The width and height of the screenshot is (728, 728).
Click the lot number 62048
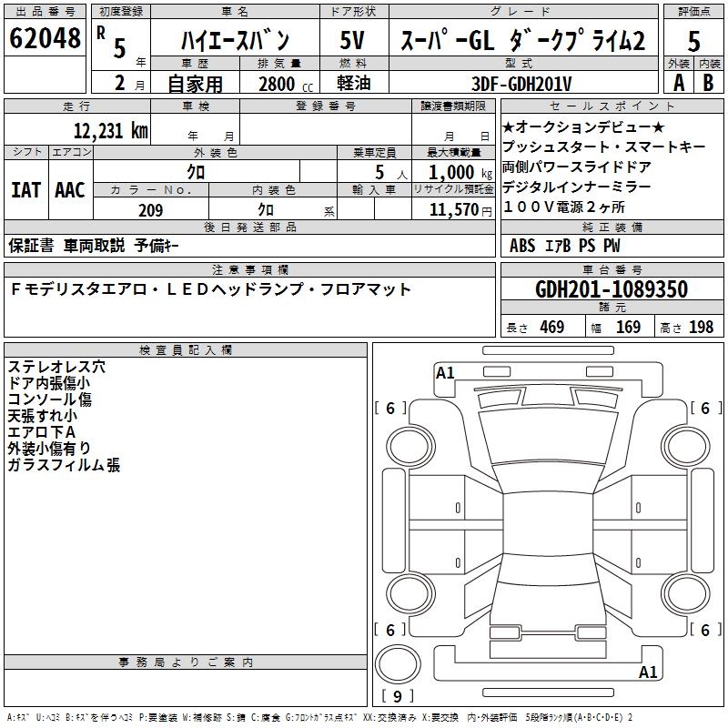click(x=45, y=37)
